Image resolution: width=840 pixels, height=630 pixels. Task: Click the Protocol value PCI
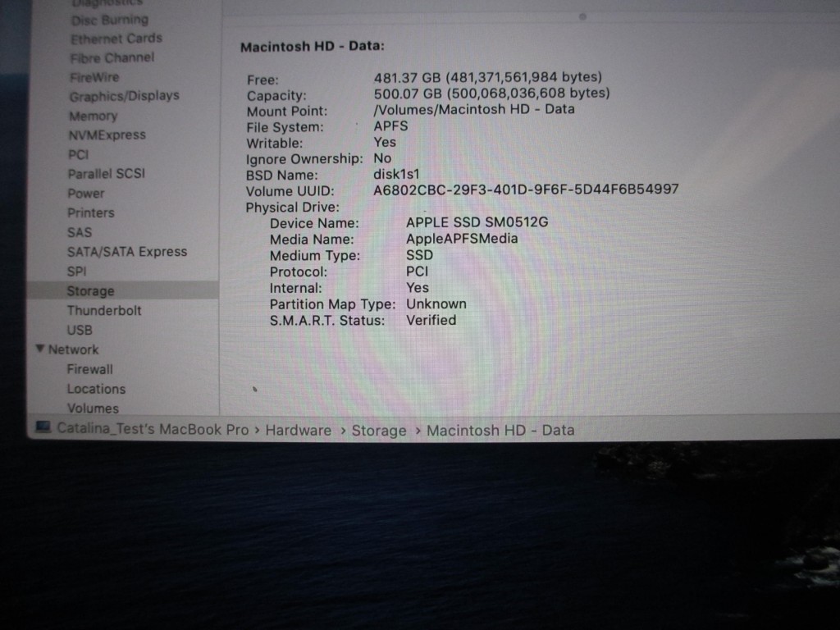418,271
